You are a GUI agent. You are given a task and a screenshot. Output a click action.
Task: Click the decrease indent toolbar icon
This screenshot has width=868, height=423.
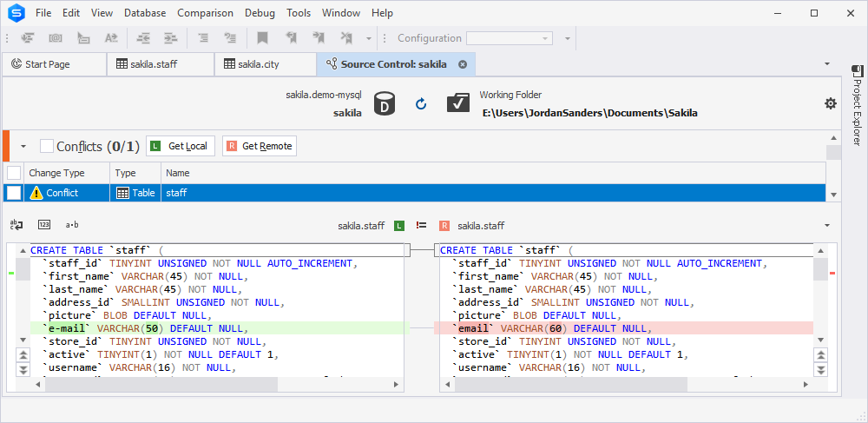(x=144, y=37)
